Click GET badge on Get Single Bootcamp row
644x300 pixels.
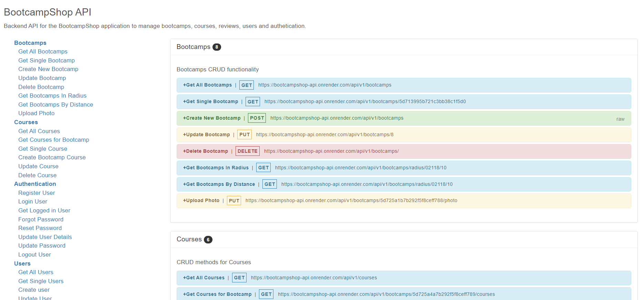point(253,102)
